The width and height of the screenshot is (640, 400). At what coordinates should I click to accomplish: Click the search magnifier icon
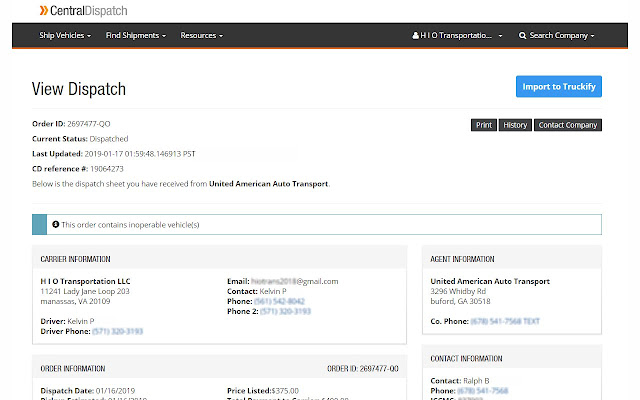tap(522, 36)
